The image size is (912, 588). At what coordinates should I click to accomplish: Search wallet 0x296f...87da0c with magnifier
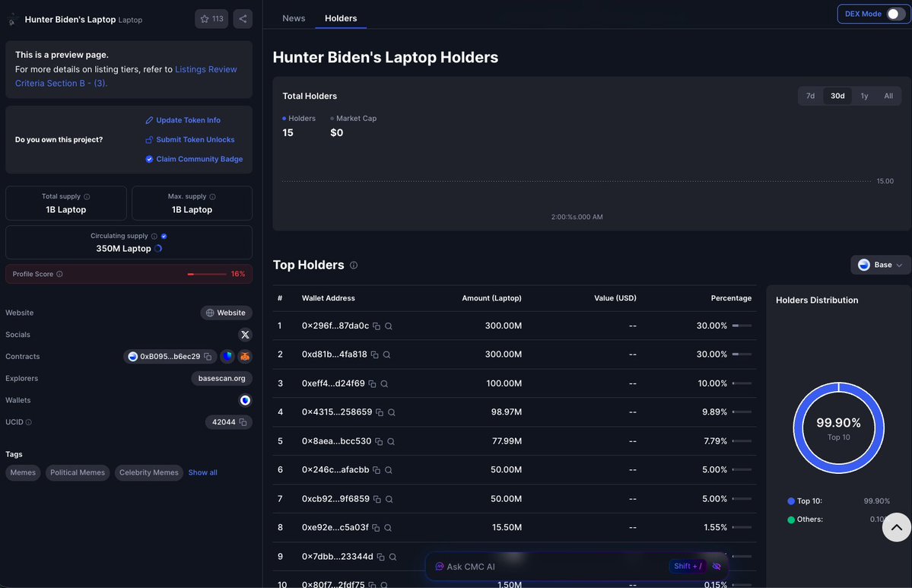coord(389,326)
